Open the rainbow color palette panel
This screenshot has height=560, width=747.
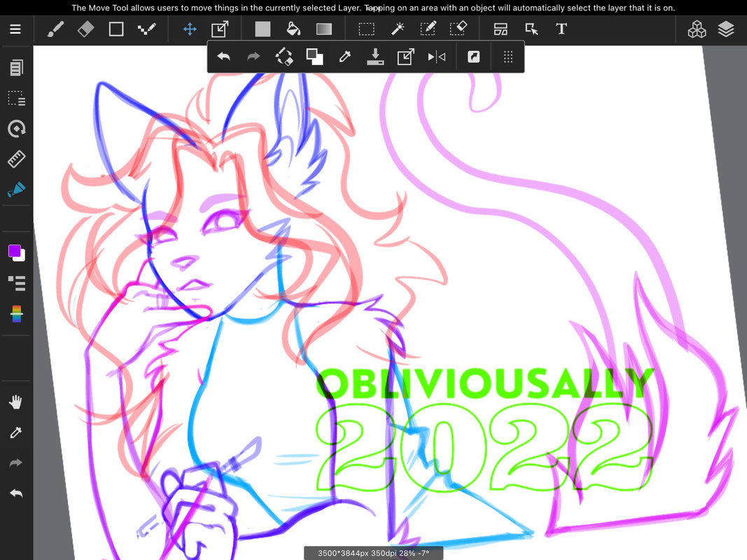(x=17, y=314)
